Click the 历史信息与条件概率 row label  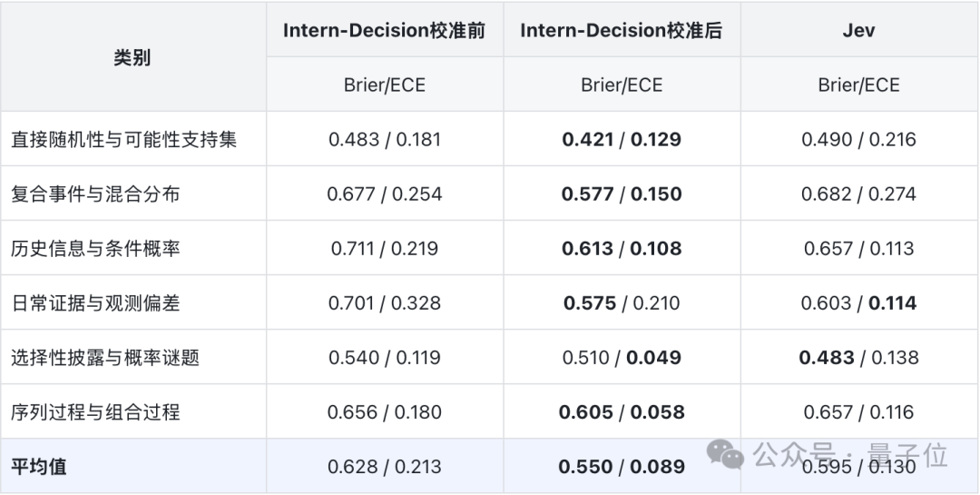[x=95, y=248]
